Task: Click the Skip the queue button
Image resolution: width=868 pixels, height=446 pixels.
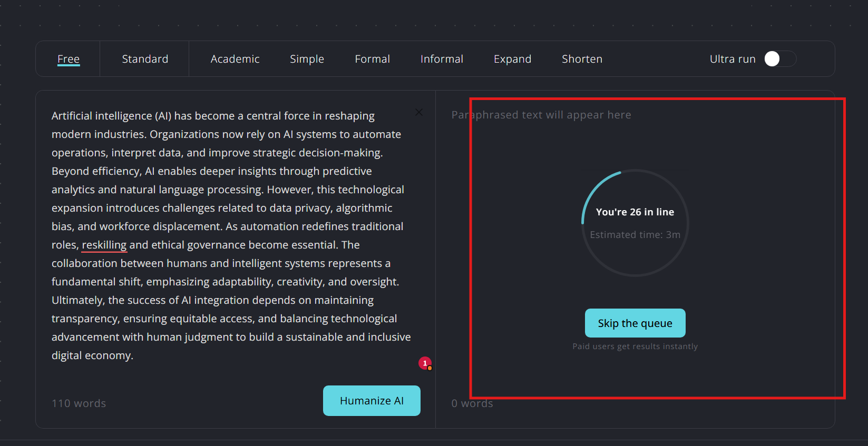Action: click(x=635, y=323)
